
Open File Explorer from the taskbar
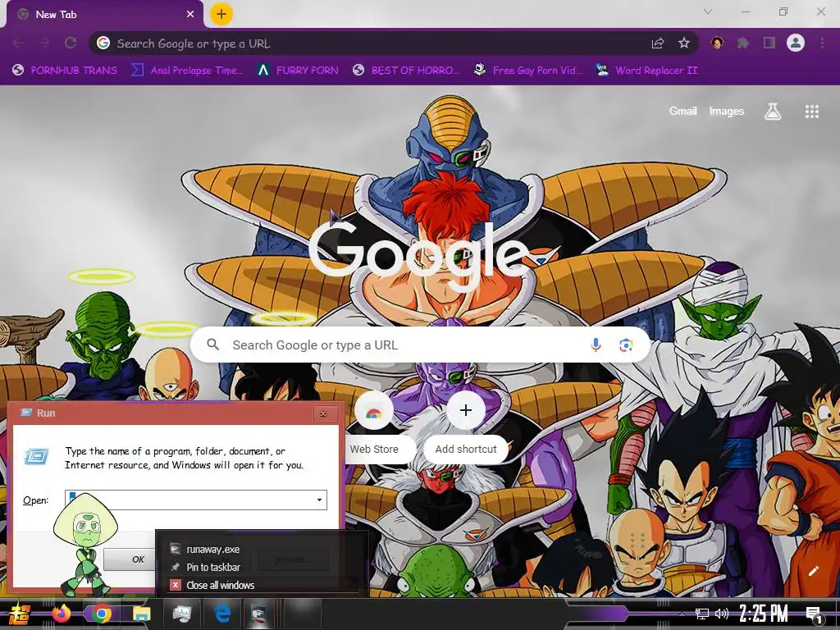[141, 614]
